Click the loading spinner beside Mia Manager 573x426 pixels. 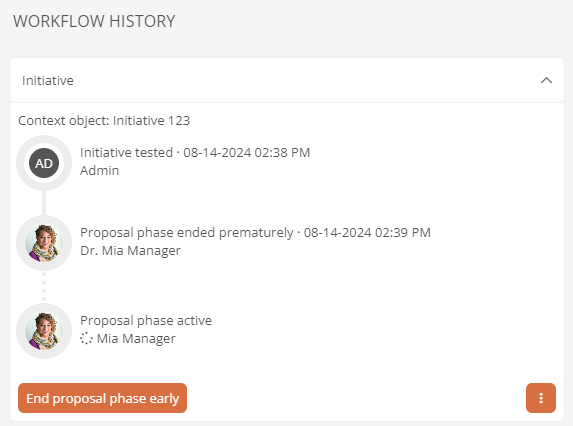[x=86, y=338]
